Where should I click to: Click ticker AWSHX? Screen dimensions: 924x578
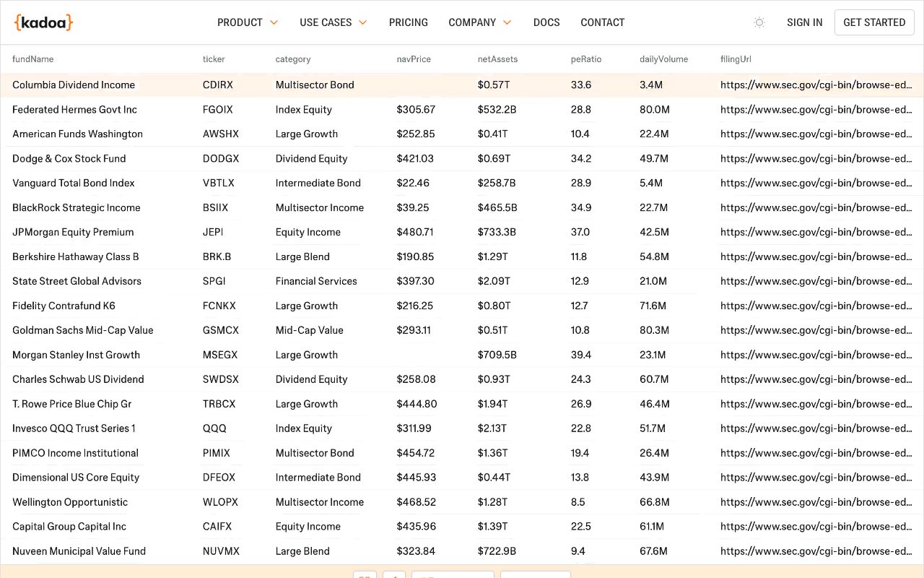pyautogui.click(x=221, y=134)
